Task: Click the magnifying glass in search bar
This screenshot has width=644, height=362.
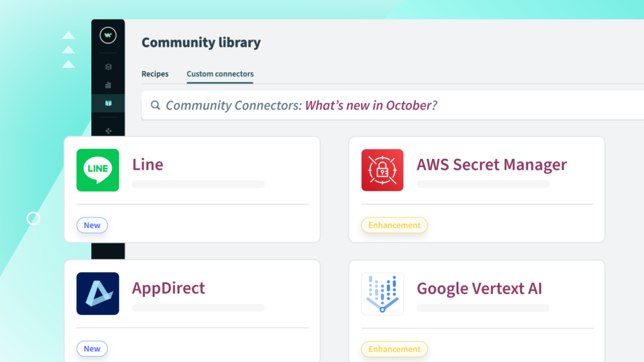Action: pos(155,105)
